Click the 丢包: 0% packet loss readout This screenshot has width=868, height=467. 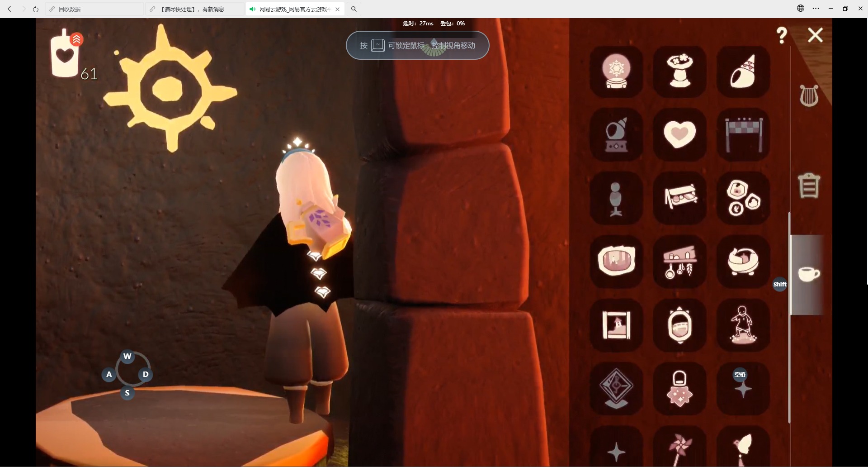tap(453, 24)
